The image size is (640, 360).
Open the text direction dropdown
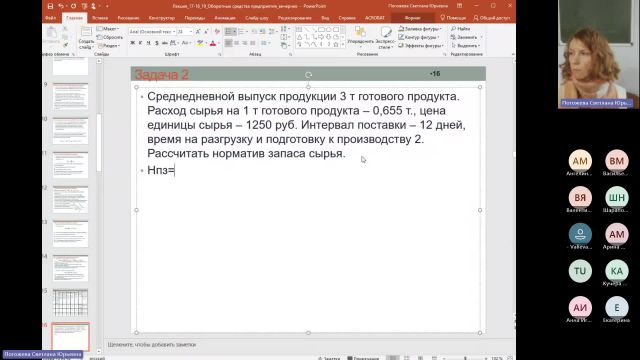pos(284,29)
